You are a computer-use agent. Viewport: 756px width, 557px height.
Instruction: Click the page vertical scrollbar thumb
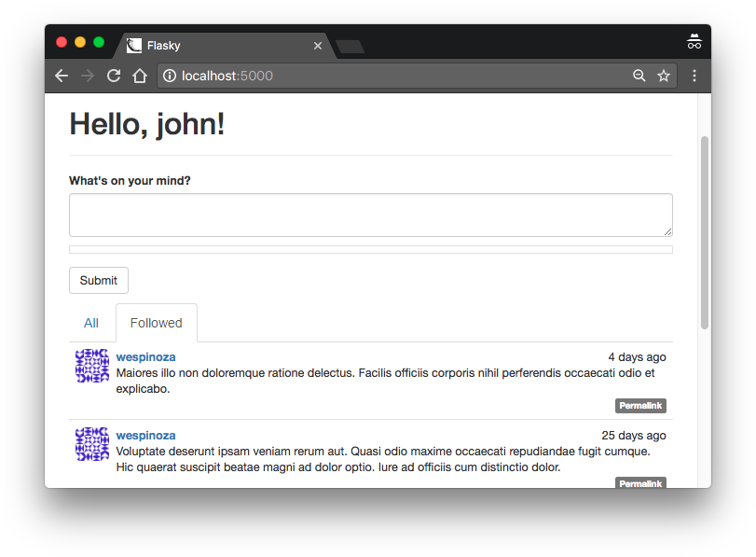705,232
